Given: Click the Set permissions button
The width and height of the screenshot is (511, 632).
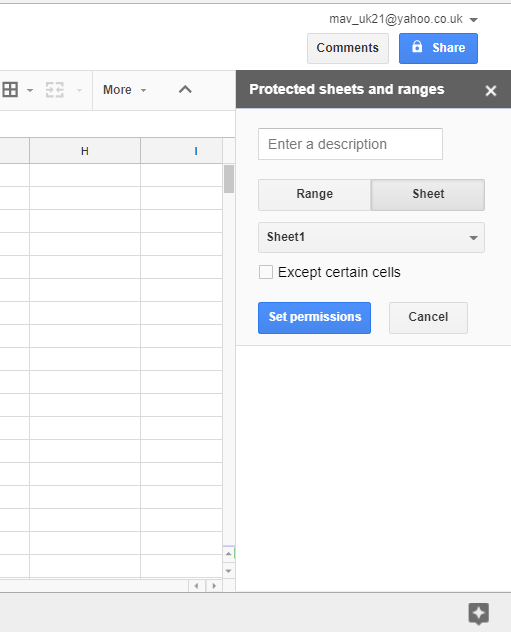Looking at the screenshot, I should 314,318.
